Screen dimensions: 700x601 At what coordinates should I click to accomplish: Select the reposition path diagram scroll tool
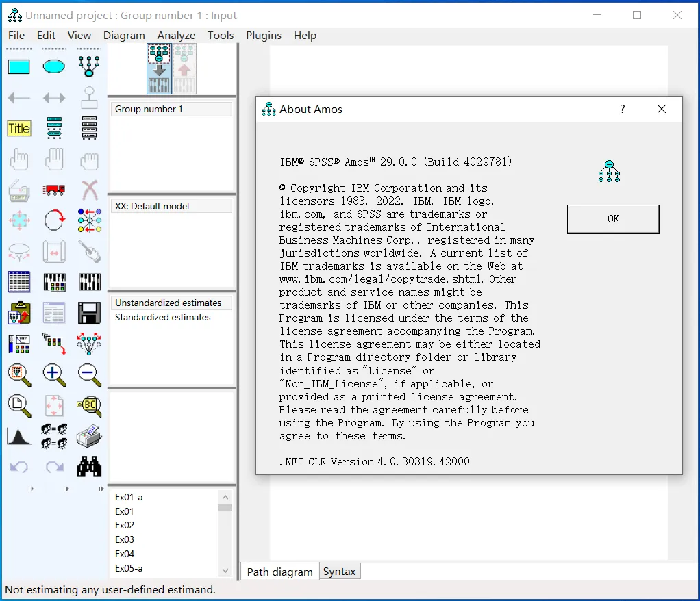[x=54, y=252]
